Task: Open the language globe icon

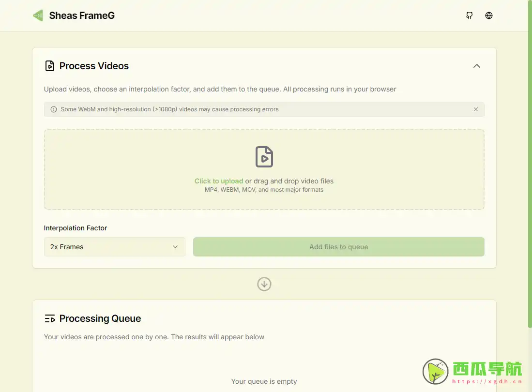Action: (x=489, y=15)
